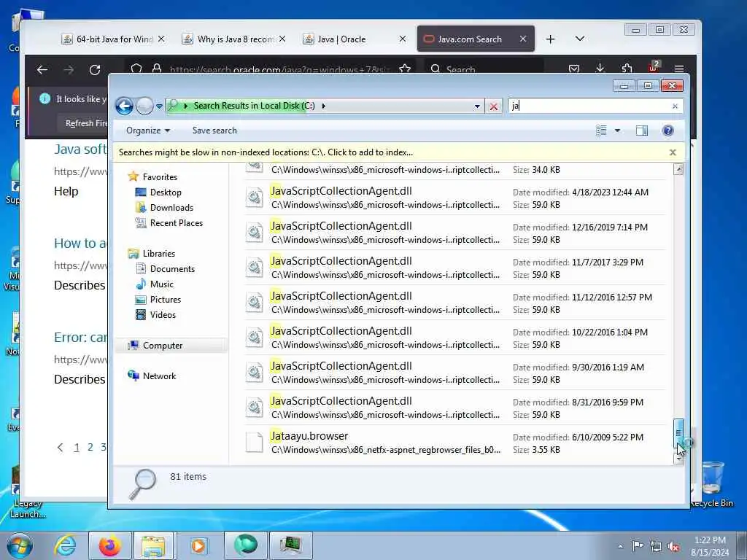Toggle the preview pane icon
Viewport: 747px width, 560px height.
point(642,131)
